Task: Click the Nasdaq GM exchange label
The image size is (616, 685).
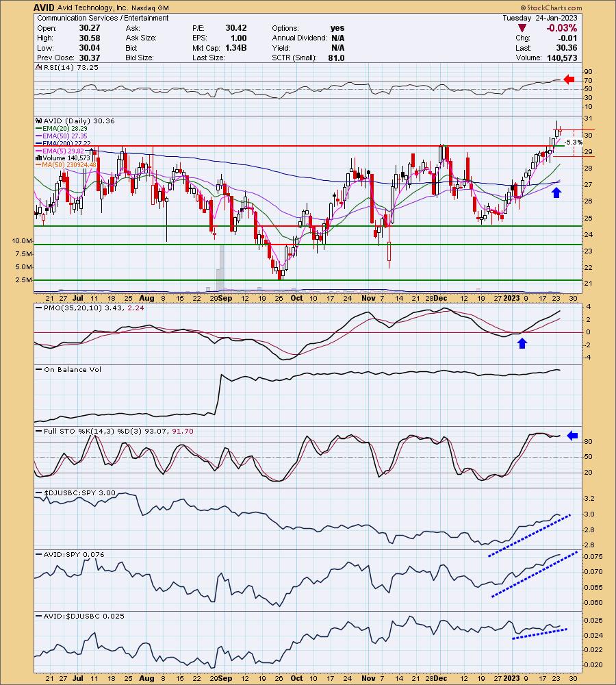Action: click(149, 8)
